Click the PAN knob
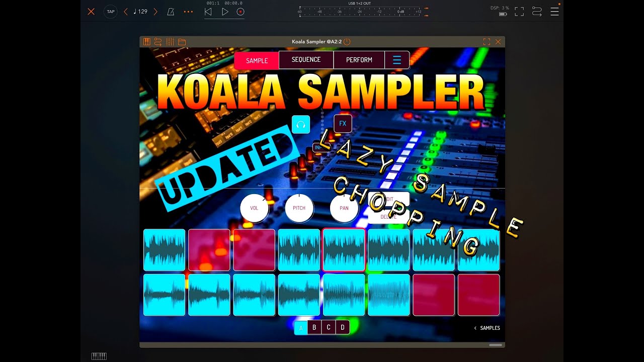Image resolution: width=644 pixels, height=362 pixels. (344, 208)
